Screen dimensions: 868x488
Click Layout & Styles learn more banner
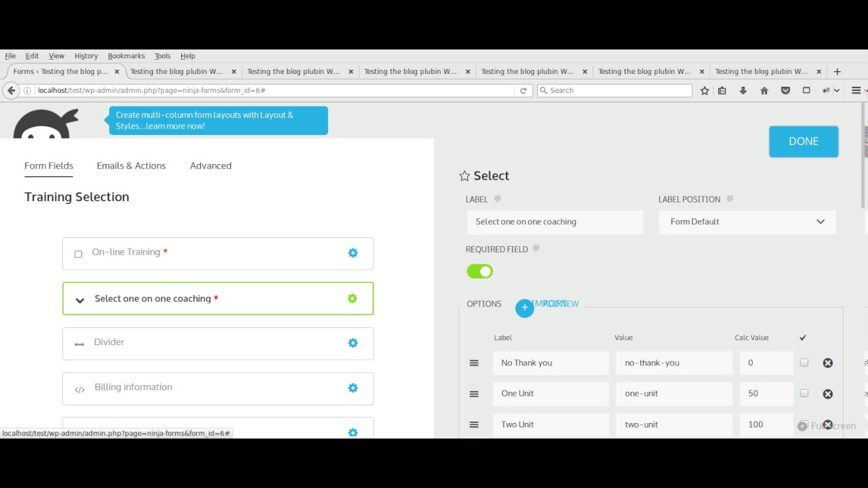[218, 121]
